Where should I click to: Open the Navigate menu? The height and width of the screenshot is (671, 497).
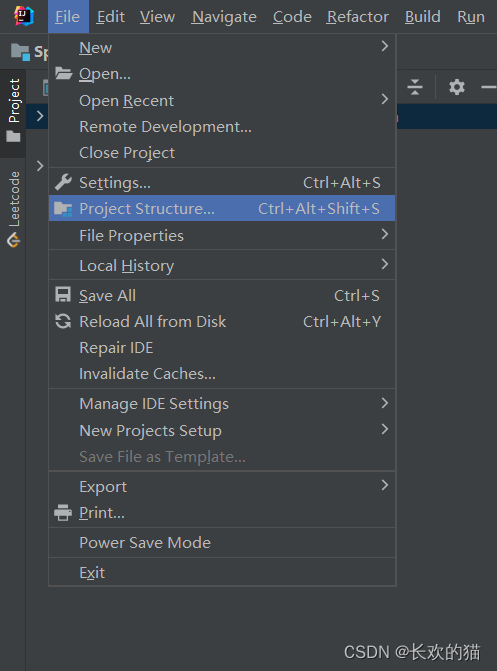tap(224, 17)
